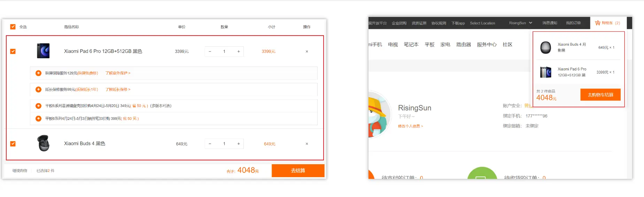Screen dimensions: 644x197
Task: Add stylus pen add-on 399元
Action: 39,119
